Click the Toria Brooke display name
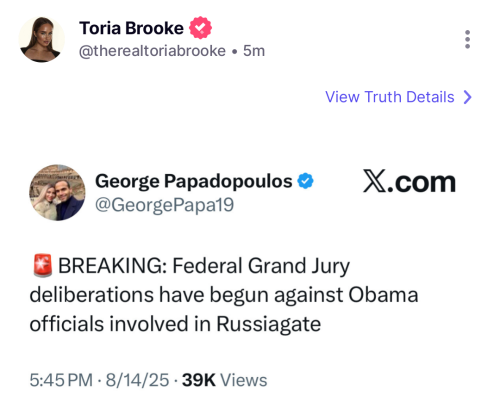The image size is (500, 414). (131, 28)
